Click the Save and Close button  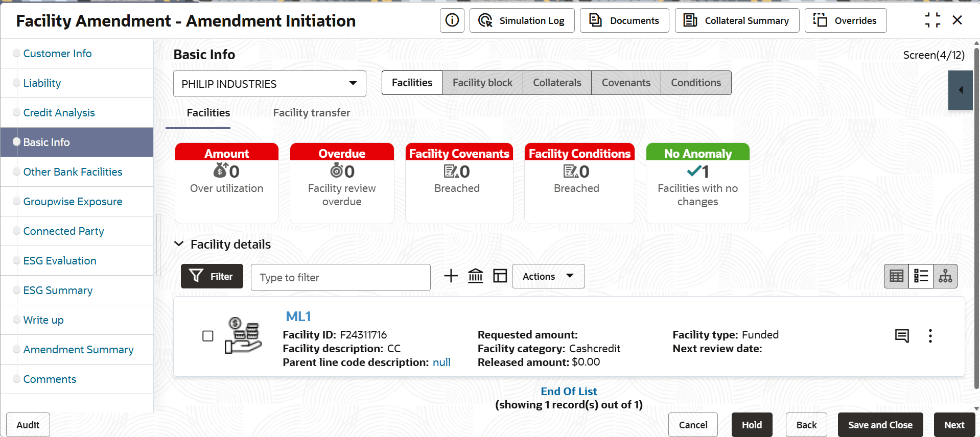pos(880,425)
